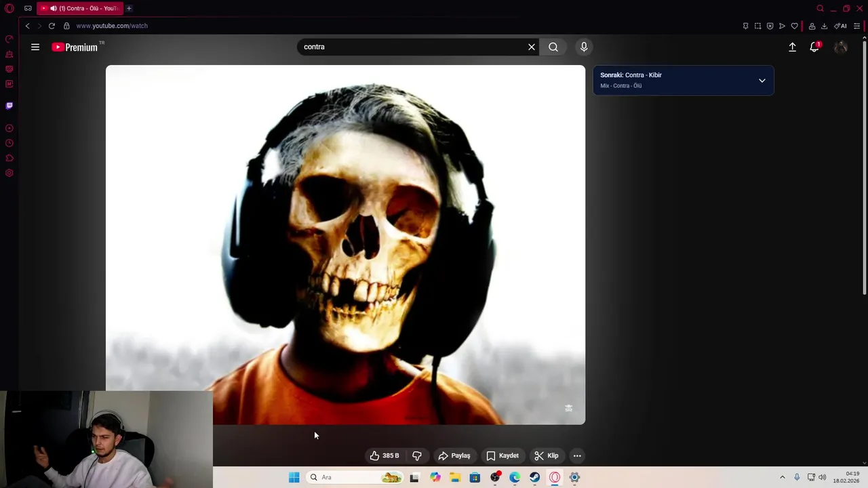Open the AI assistant toolbar button

tap(840, 26)
